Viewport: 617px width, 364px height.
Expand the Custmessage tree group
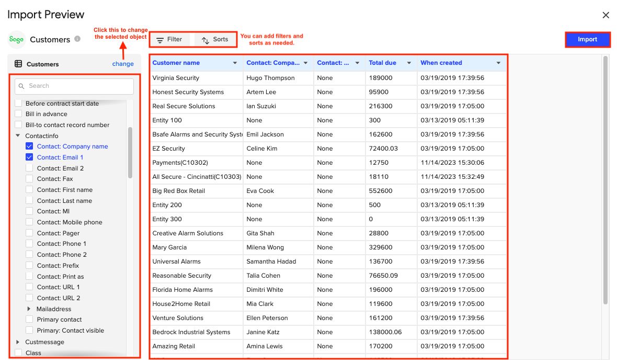point(17,342)
